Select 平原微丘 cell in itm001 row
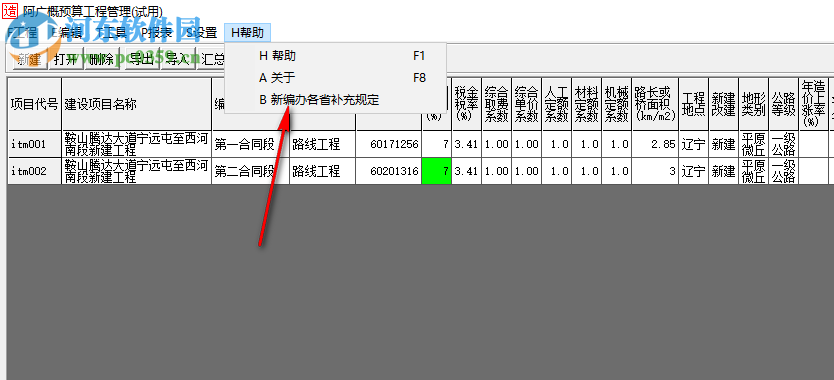The image size is (834, 380). (754, 144)
